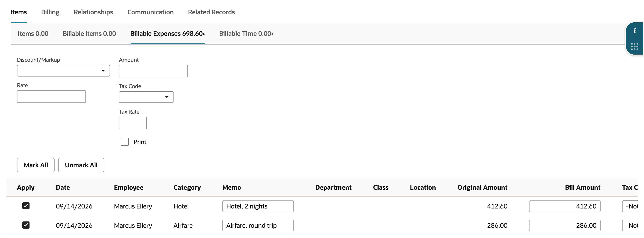The height and width of the screenshot is (238, 644).
Task: Uncheck Apply for the Airfare expense row
Action: pyautogui.click(x=26, y=225)
